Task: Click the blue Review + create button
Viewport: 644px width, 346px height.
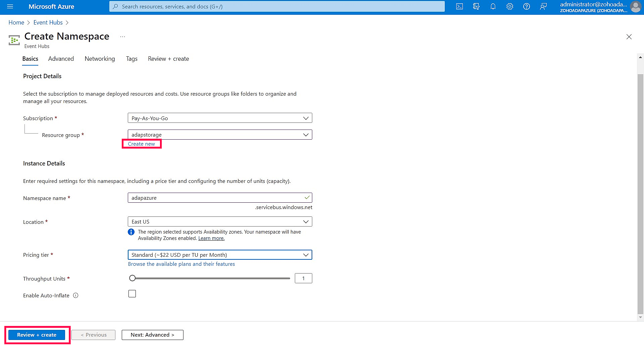Action: tap(37, 335)
